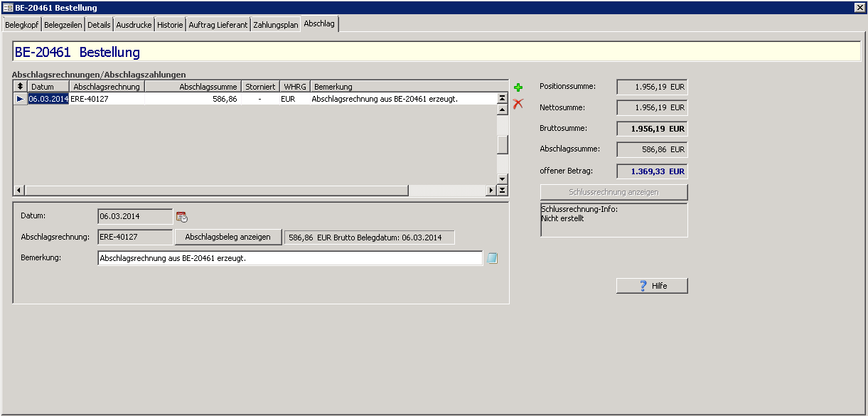The height and width of the screenshot is (416, 868).
Task: Click the Positionssumme value field
Action: [652, 87]
